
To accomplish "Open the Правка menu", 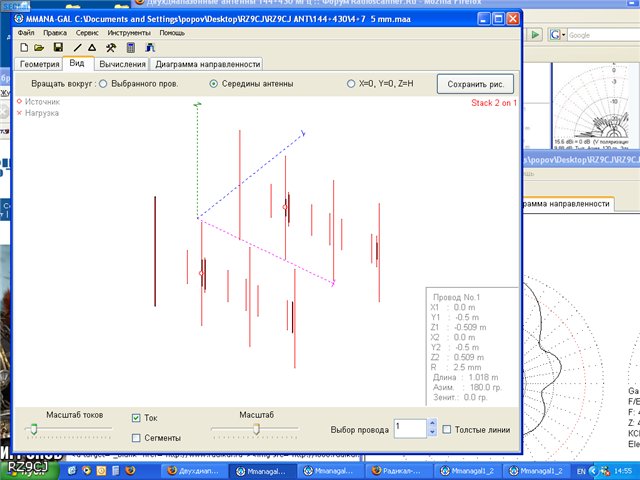I will 55,33.
